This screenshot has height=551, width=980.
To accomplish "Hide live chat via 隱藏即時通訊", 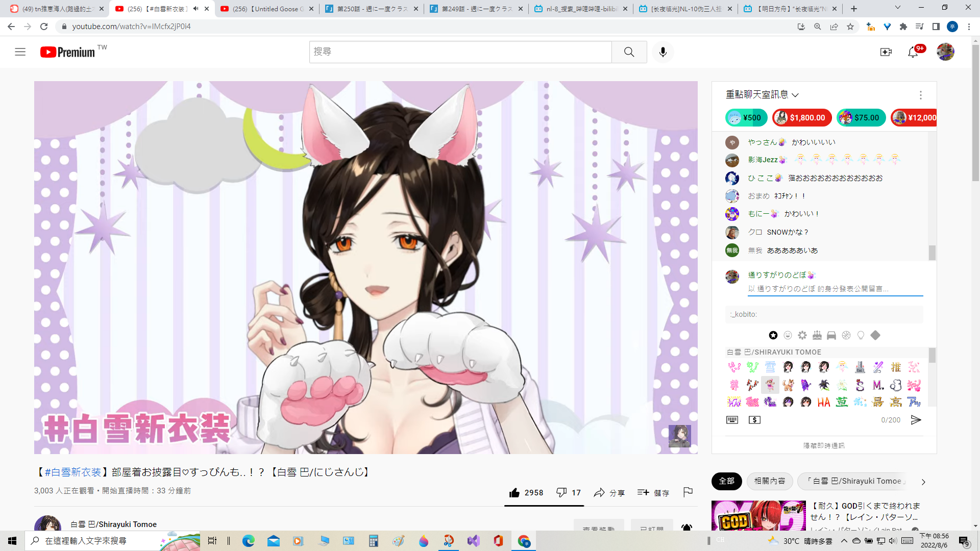I will (824, 445).
